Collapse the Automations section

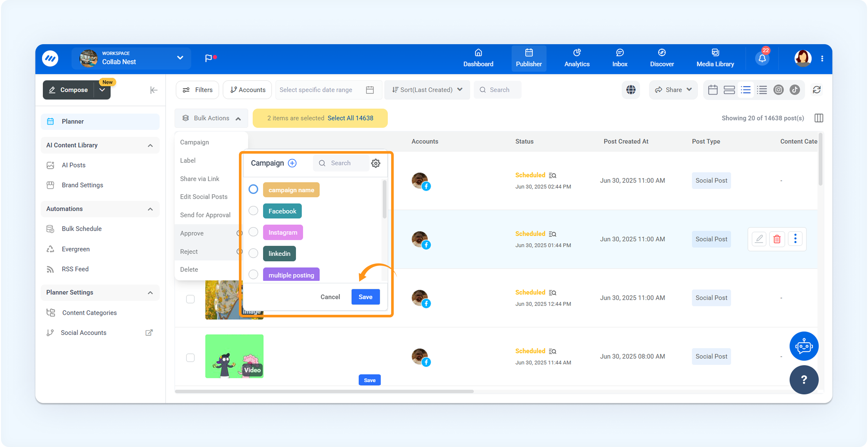point(150,209)
